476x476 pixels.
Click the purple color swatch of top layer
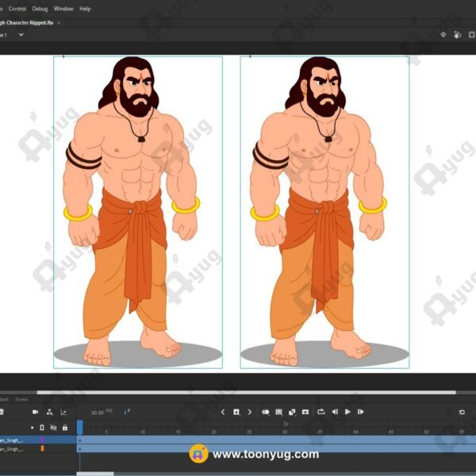[43, 440]
